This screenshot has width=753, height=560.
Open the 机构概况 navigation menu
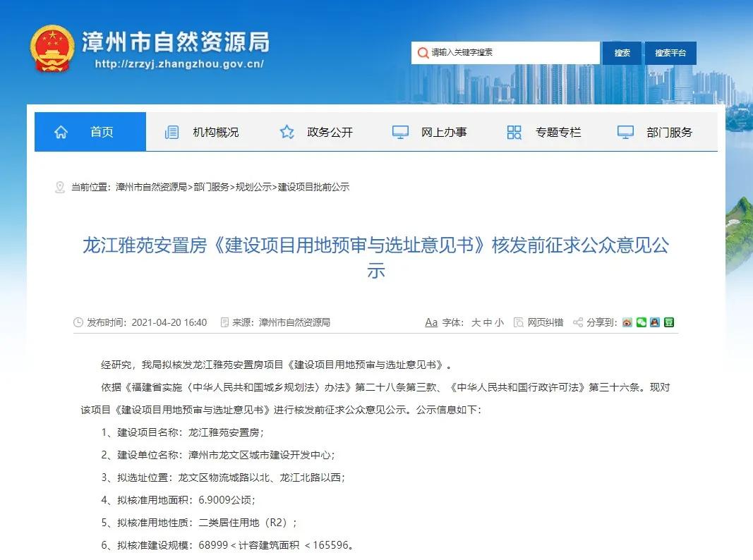point(217,131)
